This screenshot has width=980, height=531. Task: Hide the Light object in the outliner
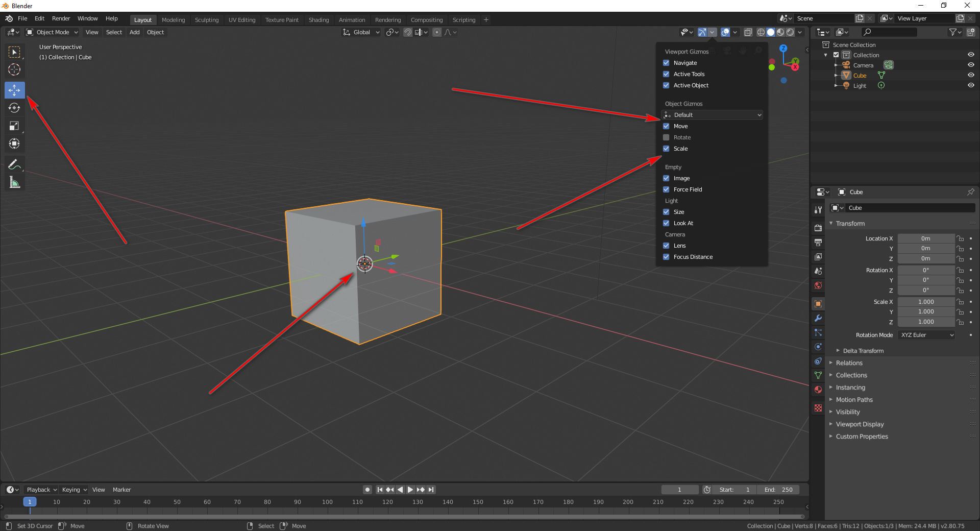coord(971,85)
